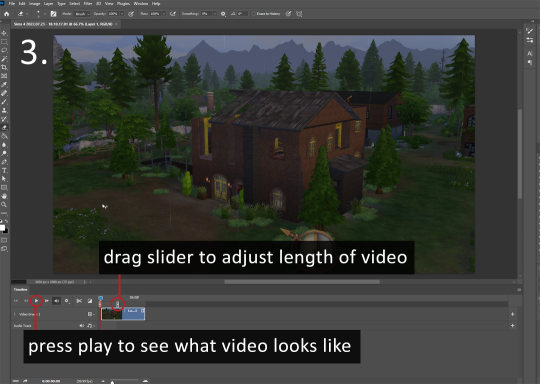Open the Layer menu
Viewport: 540px width, 384px height.
[48, 3]
